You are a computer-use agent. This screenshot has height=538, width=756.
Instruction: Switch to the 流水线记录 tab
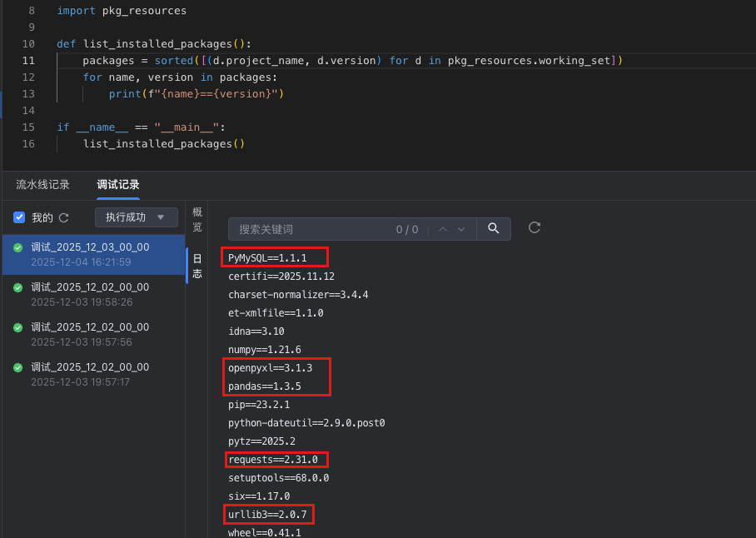(42, 185)
